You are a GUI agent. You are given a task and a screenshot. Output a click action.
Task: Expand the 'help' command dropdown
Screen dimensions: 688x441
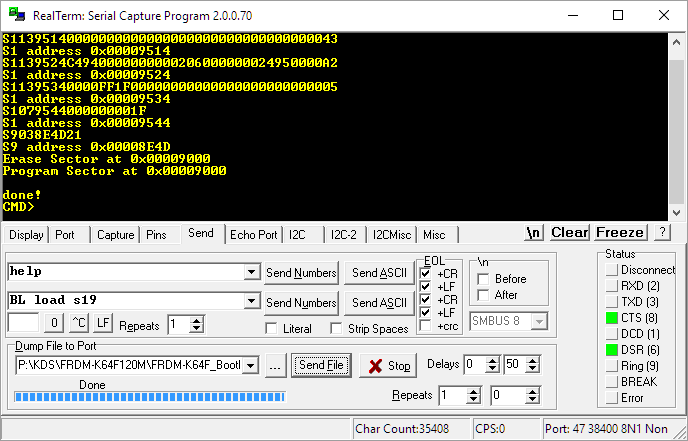pyautogui.click(x=251, y=273)
